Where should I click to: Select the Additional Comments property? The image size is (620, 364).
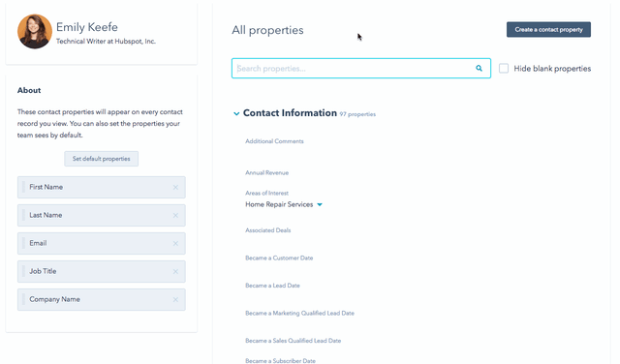274,141
